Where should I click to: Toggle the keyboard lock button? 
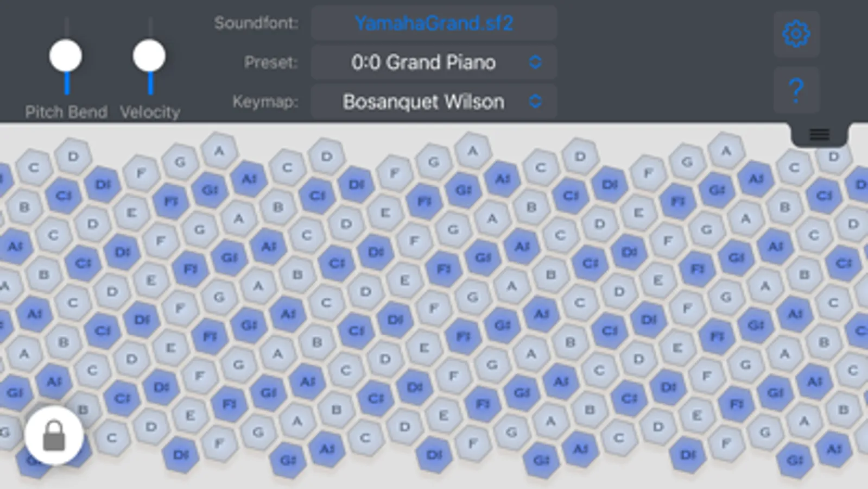pyautogui.click(x=54, y=436)
